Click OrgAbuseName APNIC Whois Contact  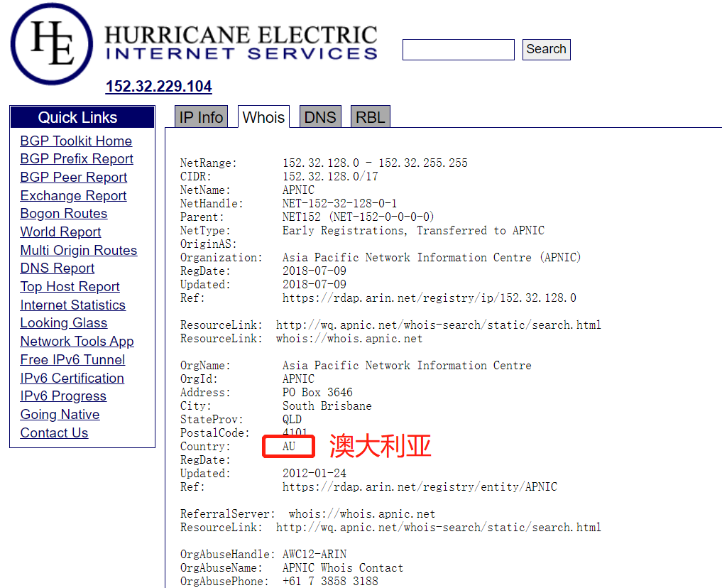pyautogui.click(x=343, y=567)
